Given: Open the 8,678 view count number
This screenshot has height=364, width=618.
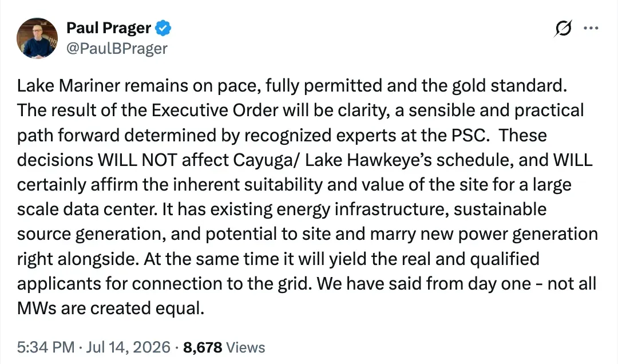Looking at the screenshot, I should pyautogui.click(x=203, y=347).
